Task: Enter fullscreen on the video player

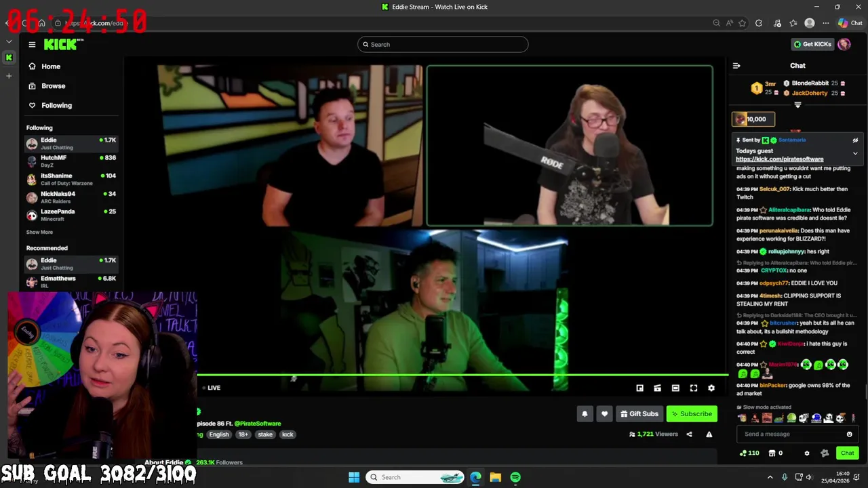Action: (x=693, y=388)
